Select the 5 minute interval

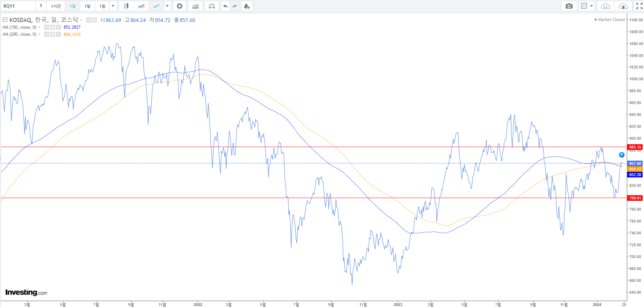(x=41, y=6)
